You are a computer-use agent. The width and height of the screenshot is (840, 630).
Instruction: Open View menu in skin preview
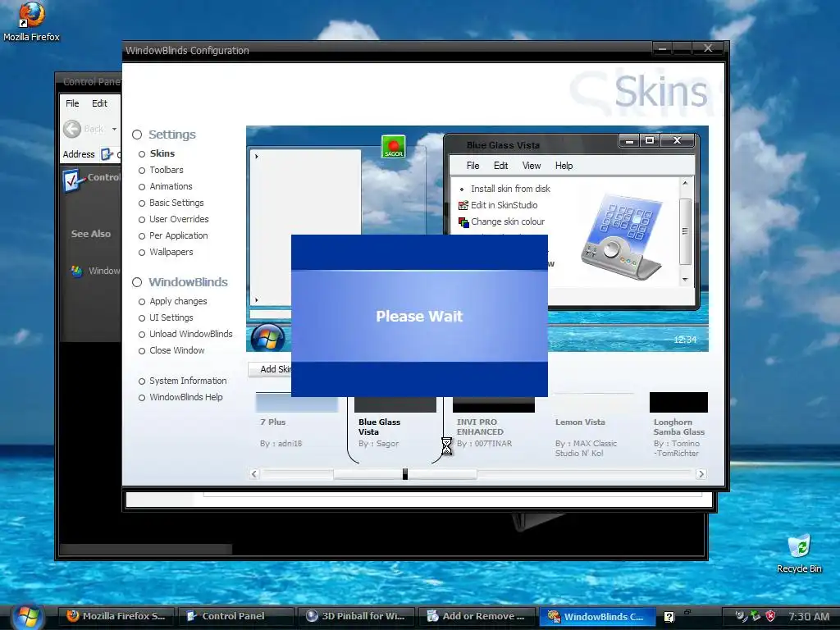click(x=532, y=166)
